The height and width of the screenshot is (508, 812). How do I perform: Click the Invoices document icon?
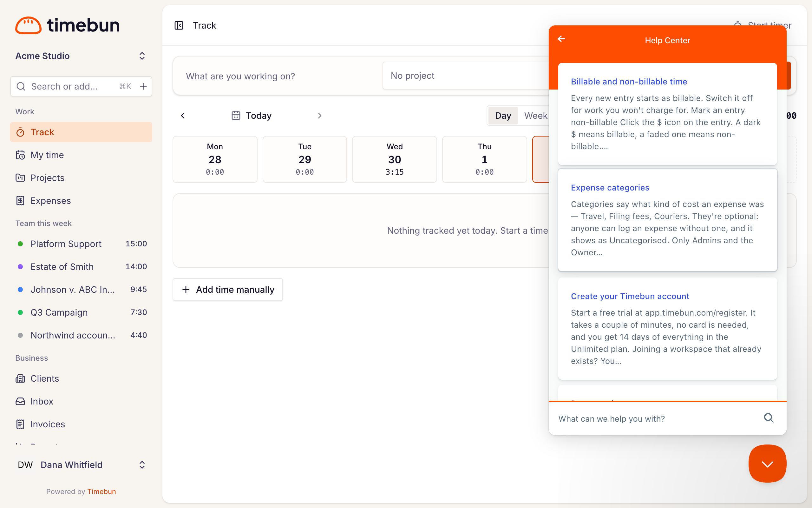coord(20,424)
